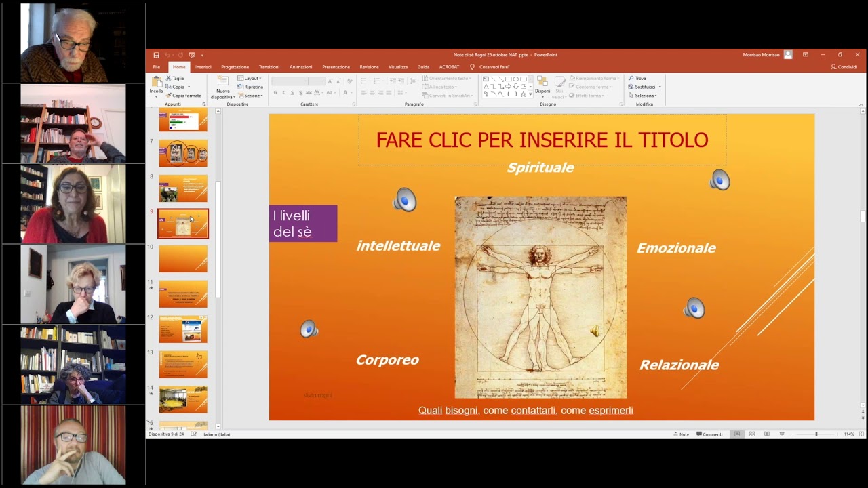Open the font size combo box

click(x=317, y=81)
